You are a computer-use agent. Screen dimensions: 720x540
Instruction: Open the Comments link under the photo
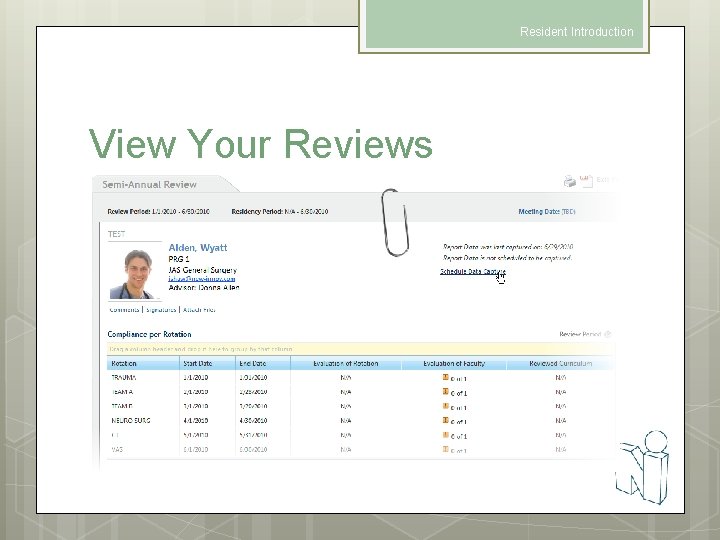pos(124,310)
